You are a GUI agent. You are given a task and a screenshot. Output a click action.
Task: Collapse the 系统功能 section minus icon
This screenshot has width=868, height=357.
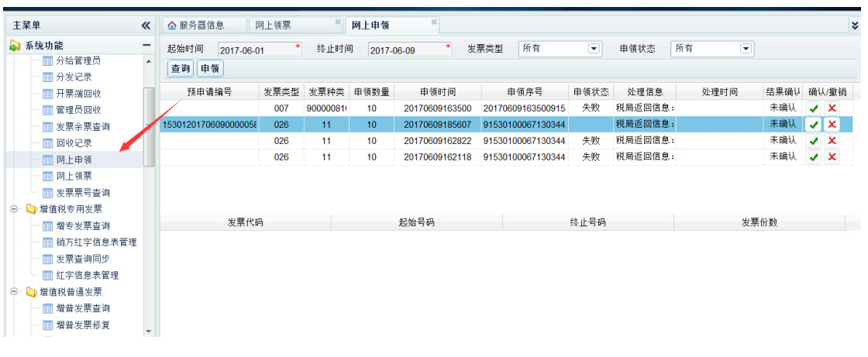click(x=146, y=46)
